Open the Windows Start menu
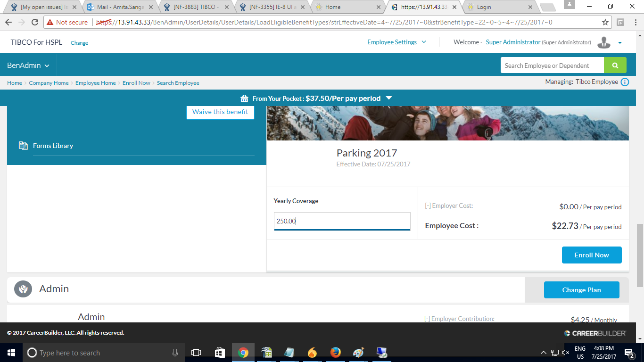 [11, 353]
